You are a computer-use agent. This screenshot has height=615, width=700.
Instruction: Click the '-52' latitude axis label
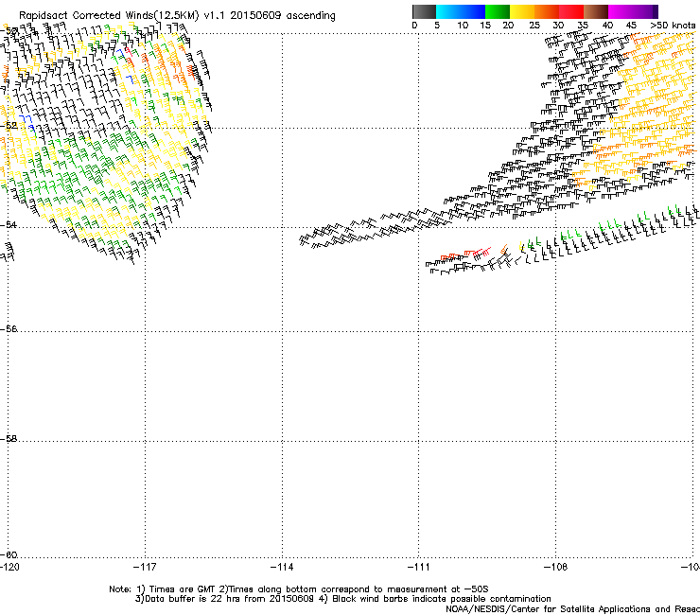[x=9, y=126]
